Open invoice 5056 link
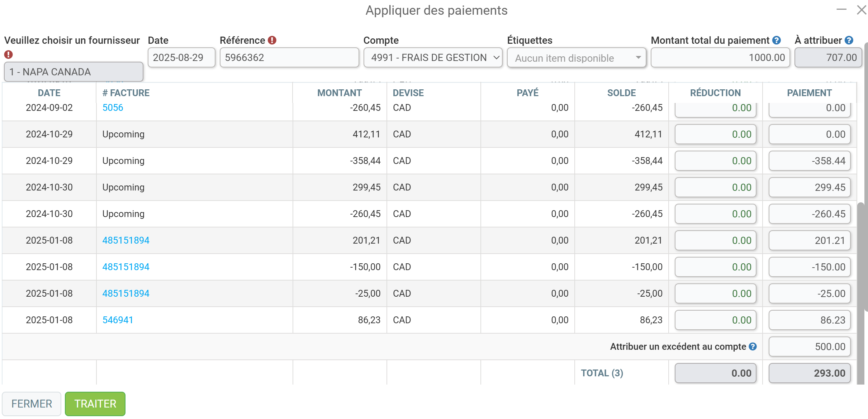This screenshot has width=868, height=419. (113, 108)
